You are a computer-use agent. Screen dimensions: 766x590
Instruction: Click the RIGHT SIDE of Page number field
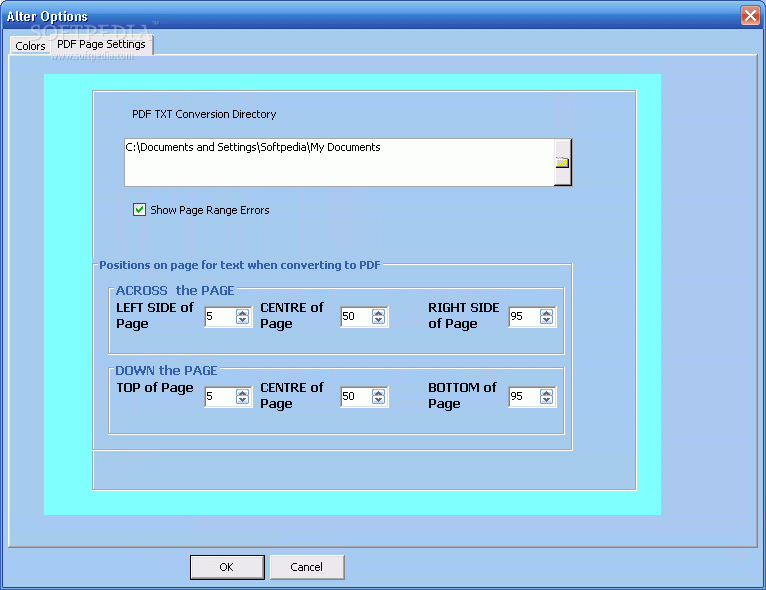pos(524,316)
